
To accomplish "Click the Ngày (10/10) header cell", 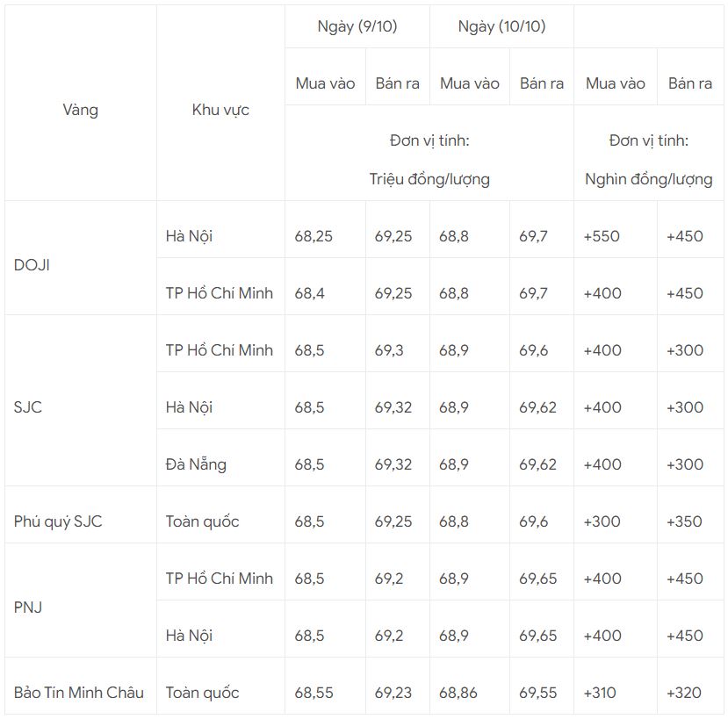I will (x=501, y=26).
